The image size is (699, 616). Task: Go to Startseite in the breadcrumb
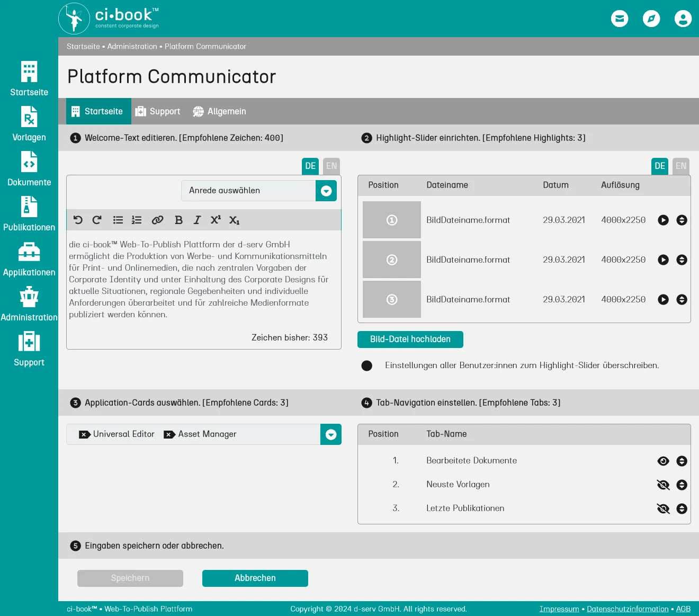tap(83, 47)
